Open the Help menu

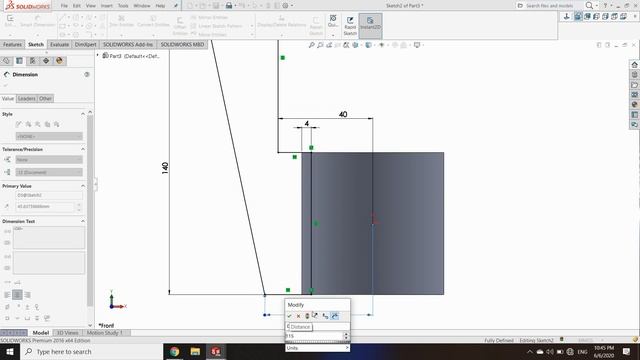click(x=160, y=6)
